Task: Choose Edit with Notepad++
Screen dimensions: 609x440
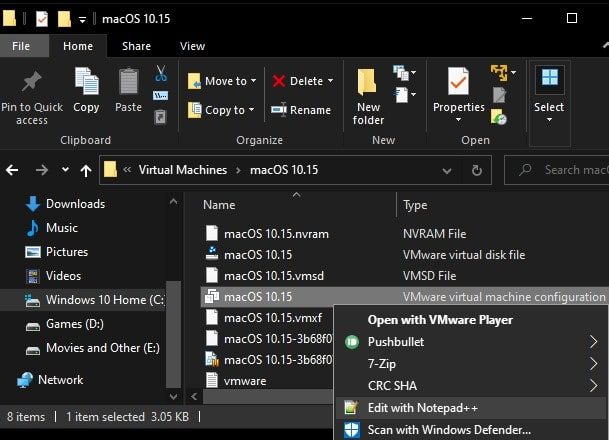Action: pos(470,408)
